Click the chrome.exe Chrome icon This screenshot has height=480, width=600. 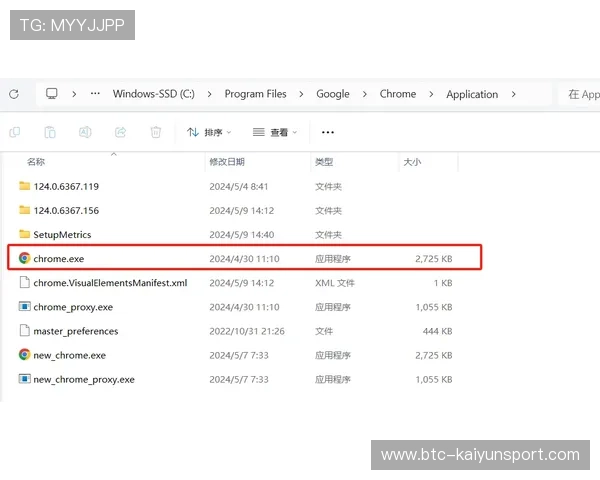pos(24,258)
